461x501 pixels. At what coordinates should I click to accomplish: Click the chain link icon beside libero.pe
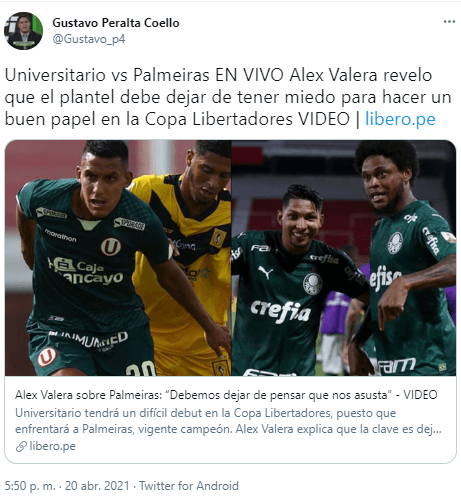pos(21,446)
